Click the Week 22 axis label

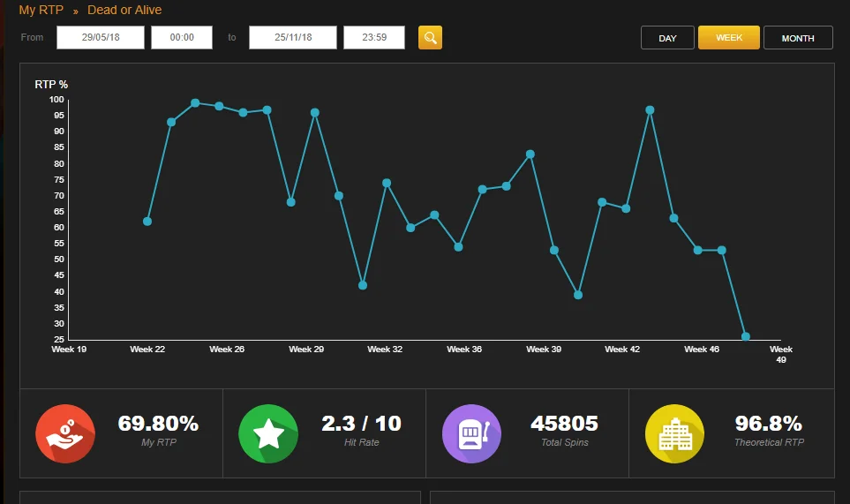tap(147, 349)
